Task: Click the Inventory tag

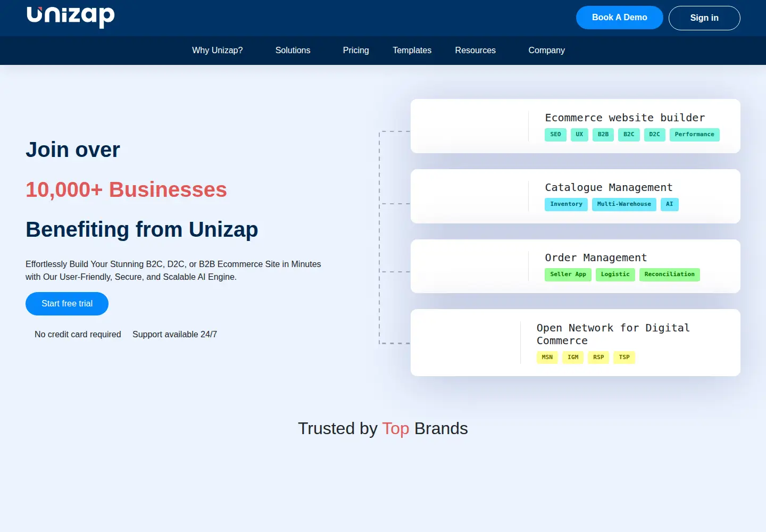Action: [566, 204]
